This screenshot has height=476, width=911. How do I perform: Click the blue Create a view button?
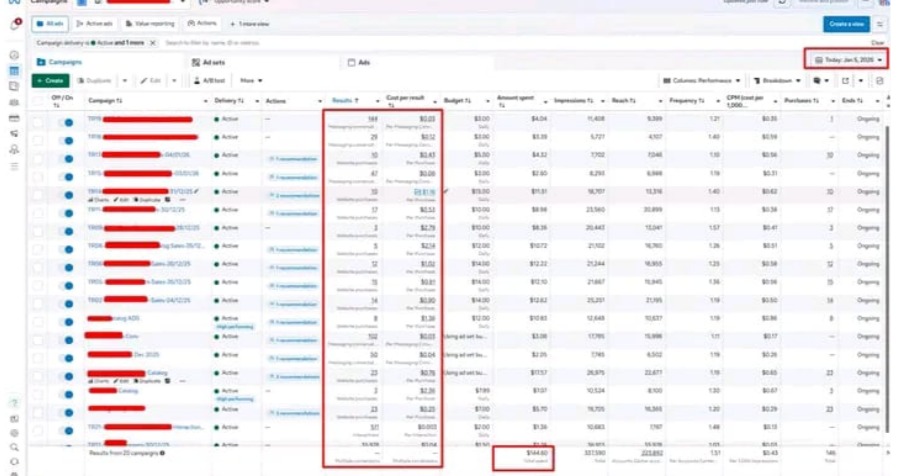tap(846, 24)
